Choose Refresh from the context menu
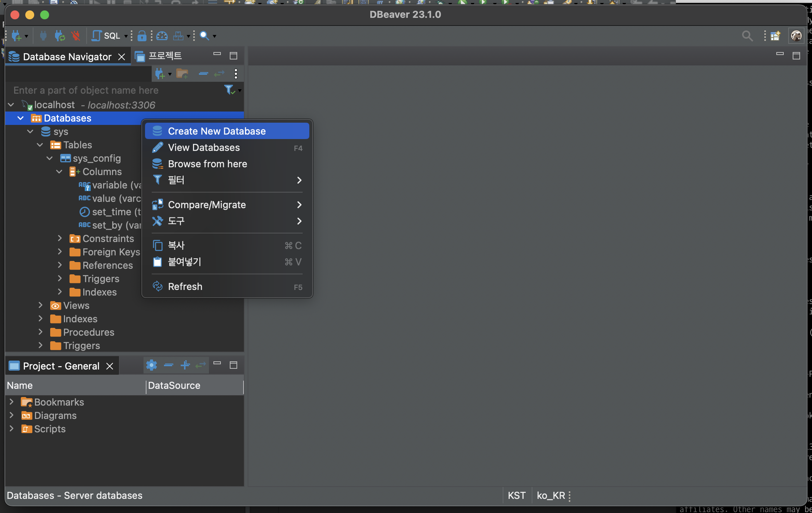The image size is (812, 513). 185,287
